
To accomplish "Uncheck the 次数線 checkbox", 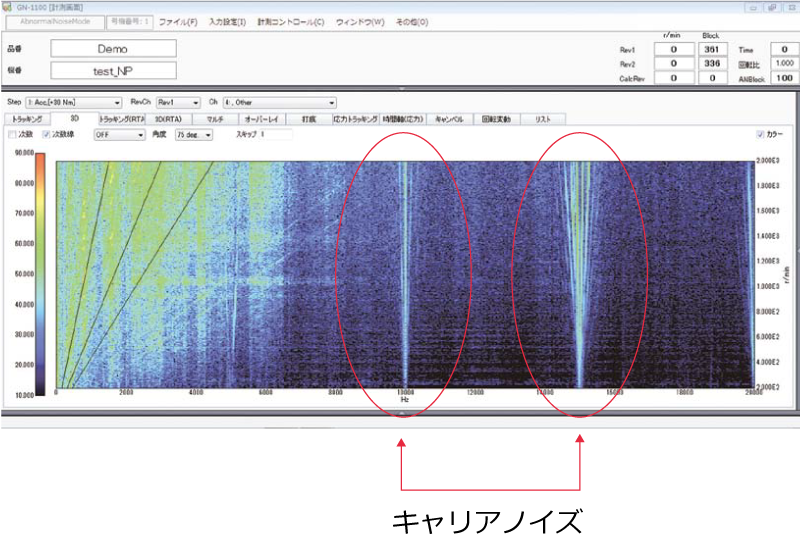I will [44, 133].
